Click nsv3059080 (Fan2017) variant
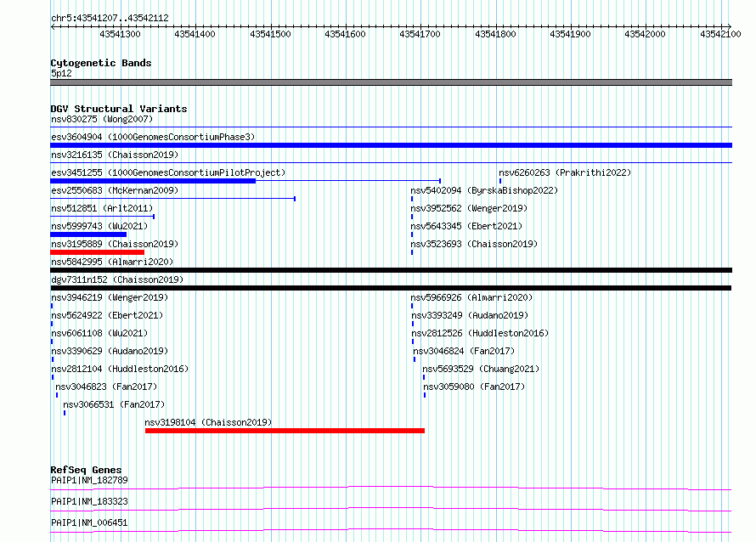This screenshot has height=542, width=756. click(474, 387)
